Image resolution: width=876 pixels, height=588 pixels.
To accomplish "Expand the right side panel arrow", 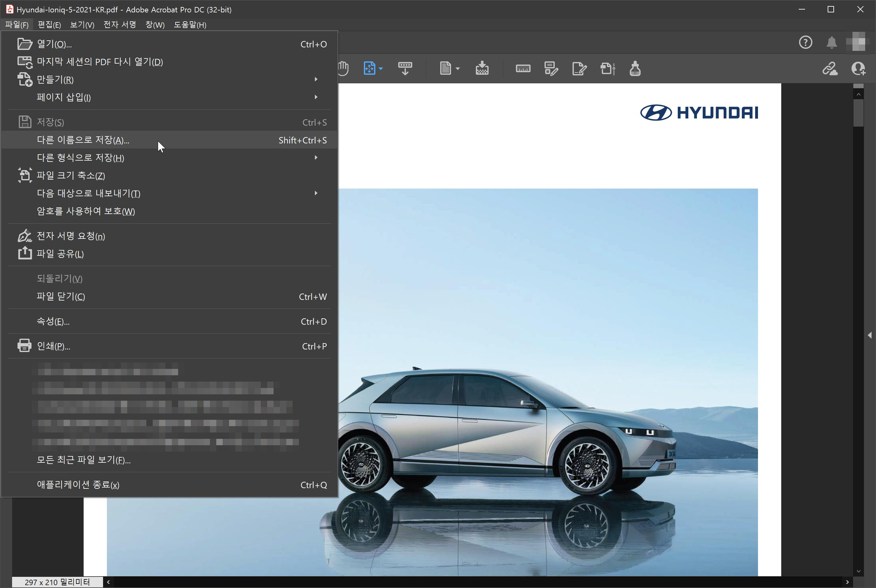I will tap(869, 335).
